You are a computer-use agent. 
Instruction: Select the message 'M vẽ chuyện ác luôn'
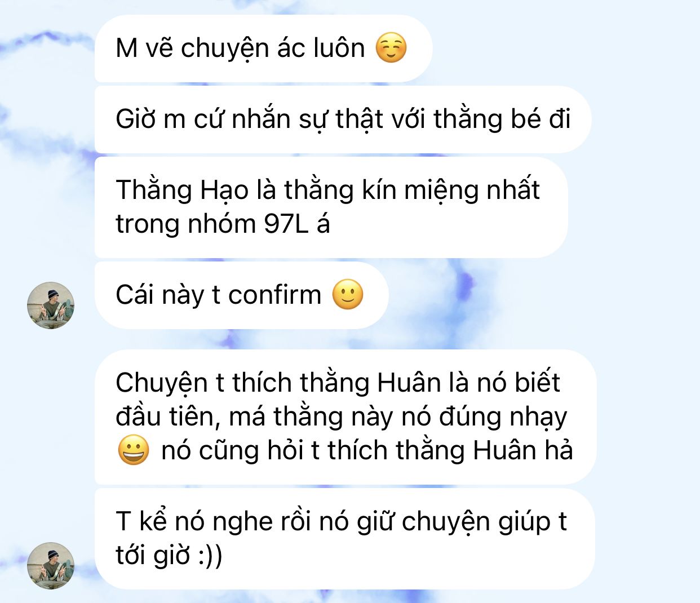click(x=263, y=48)
